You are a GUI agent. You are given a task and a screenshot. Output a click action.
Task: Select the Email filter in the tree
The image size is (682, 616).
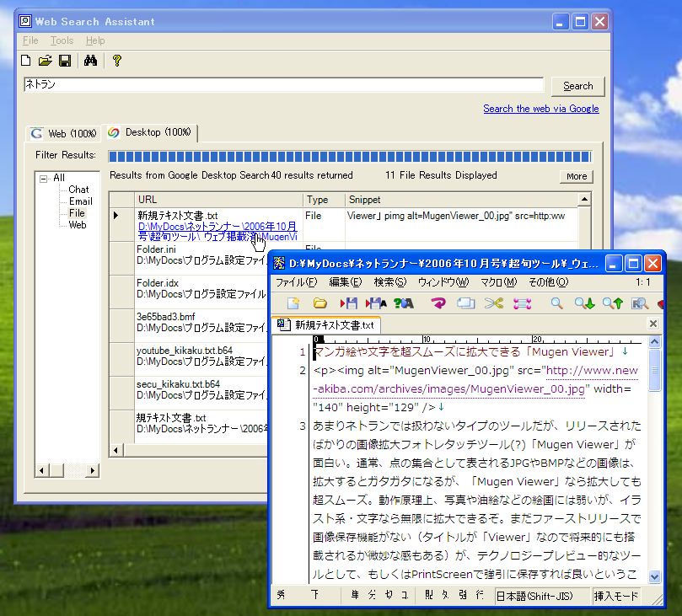[80, 201]
